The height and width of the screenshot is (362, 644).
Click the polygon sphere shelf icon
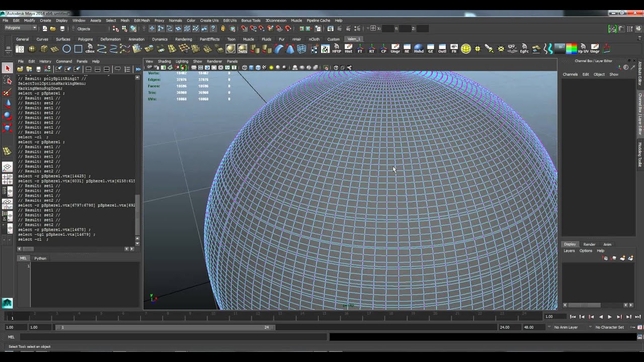click(x=32, y=49)
